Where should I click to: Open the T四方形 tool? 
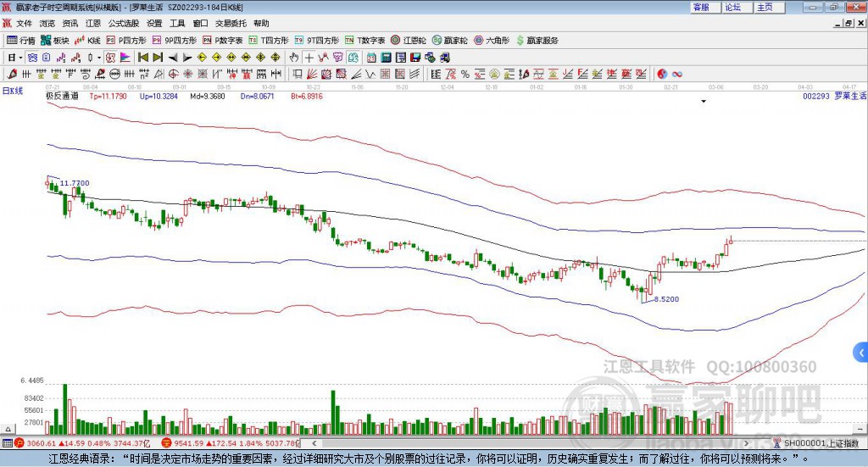tap(269, 41)
